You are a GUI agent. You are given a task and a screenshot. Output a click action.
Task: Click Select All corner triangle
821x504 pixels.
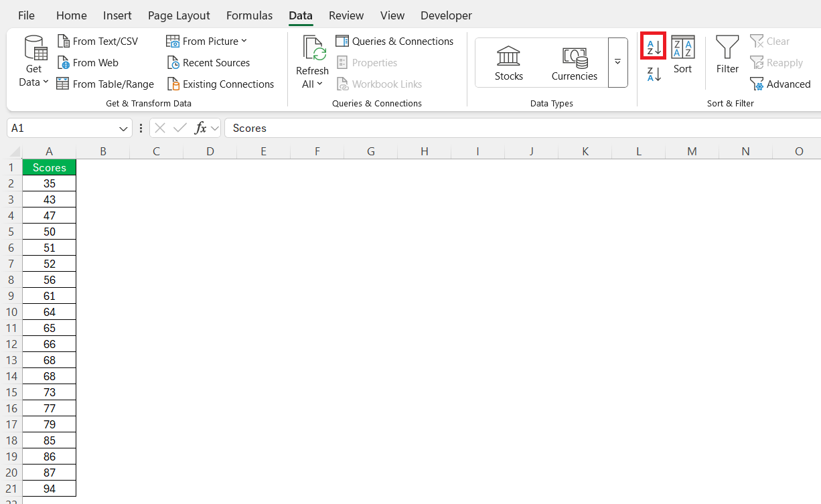click(15, 151)
